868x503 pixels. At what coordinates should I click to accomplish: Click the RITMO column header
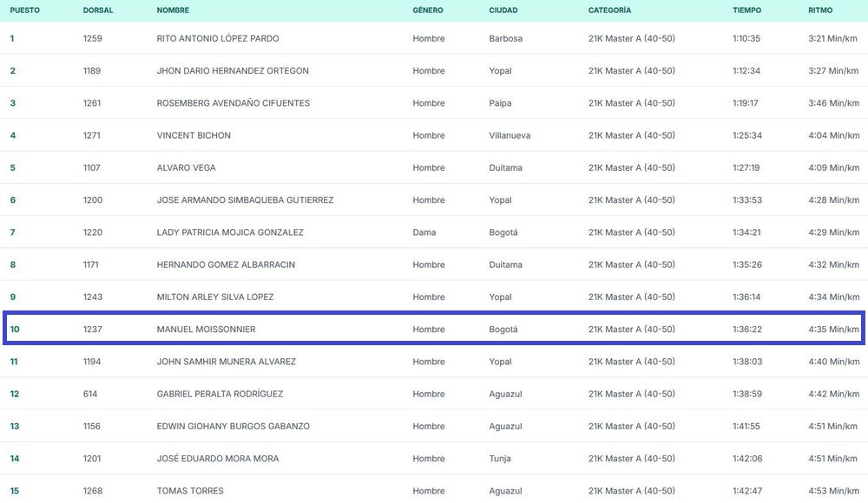pyautogui.click(x=820, y=10)
